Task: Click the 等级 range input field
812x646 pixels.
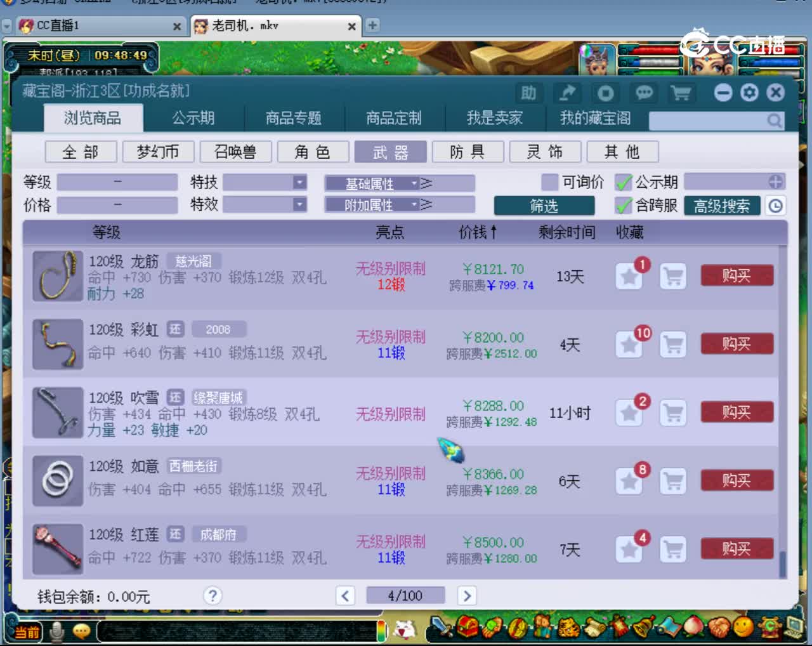Action: tap(117, 182)
